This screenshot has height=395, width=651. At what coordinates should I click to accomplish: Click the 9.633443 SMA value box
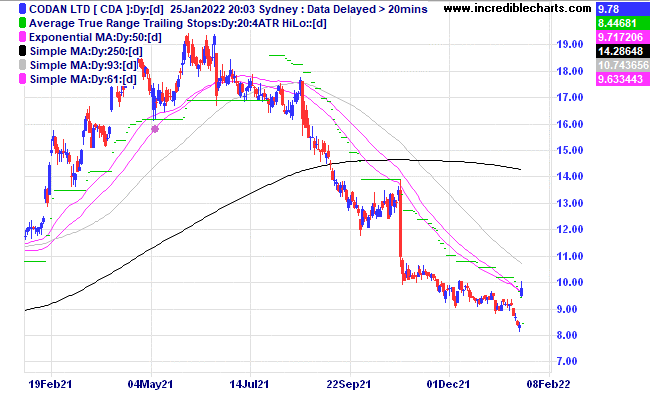pyautogui.click(x=622, y=79)
